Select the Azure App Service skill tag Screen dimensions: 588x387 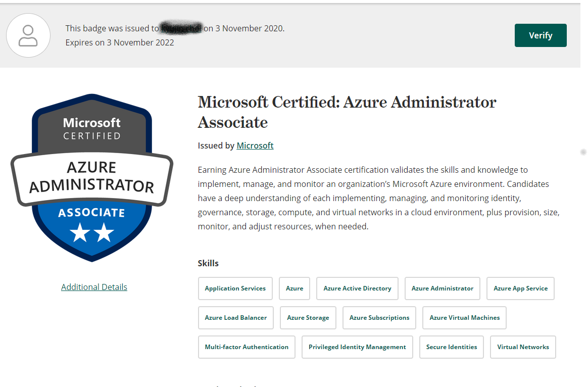point(520,288)
